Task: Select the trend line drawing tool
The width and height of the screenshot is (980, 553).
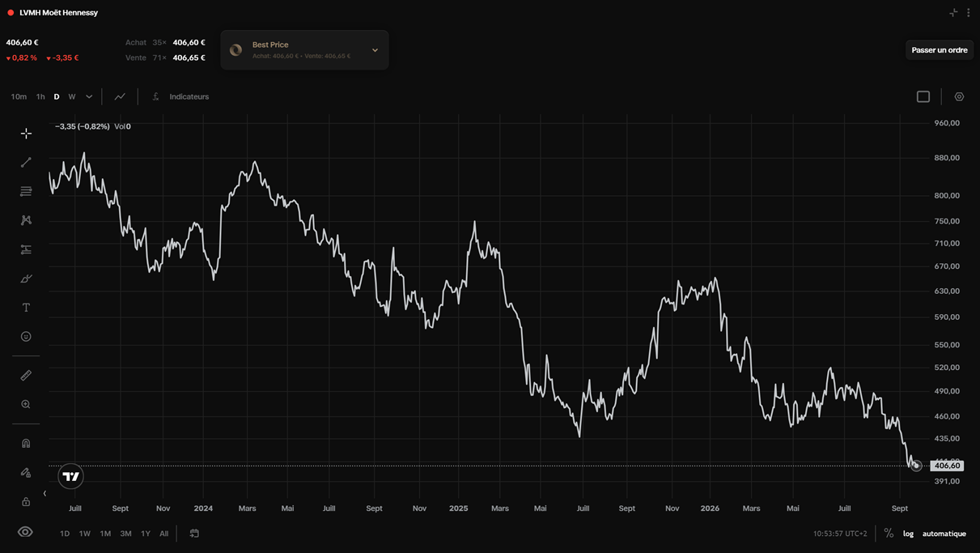Action: (x=26, y=163)
